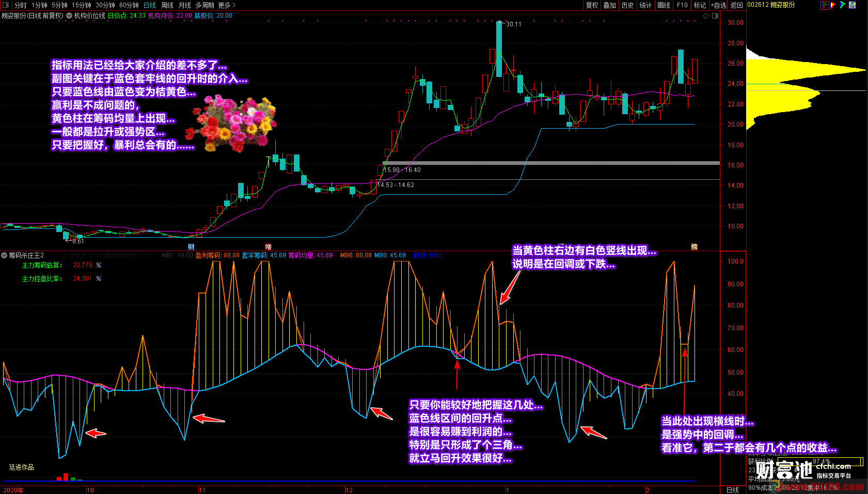Switch to the 月线 monthly chart
Image resolution: width=868 pixels, height=494 pixels.
click(x=184, y=5)
